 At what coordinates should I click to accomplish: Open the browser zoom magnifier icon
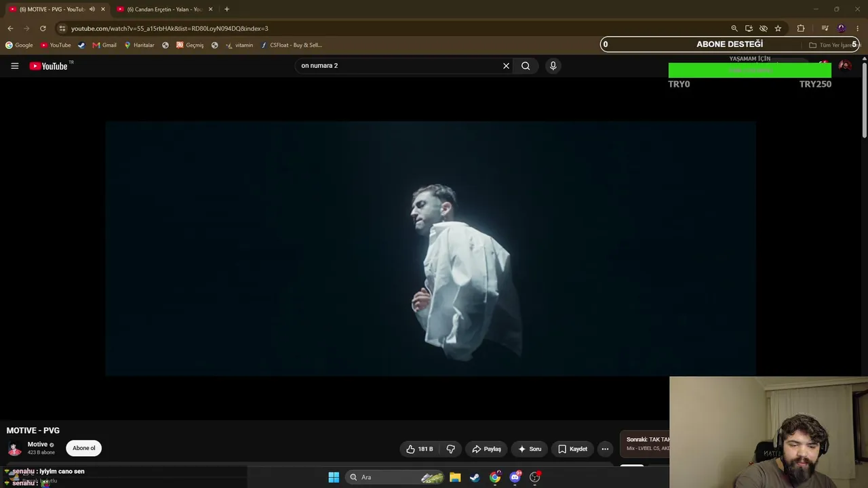[734, 28]
